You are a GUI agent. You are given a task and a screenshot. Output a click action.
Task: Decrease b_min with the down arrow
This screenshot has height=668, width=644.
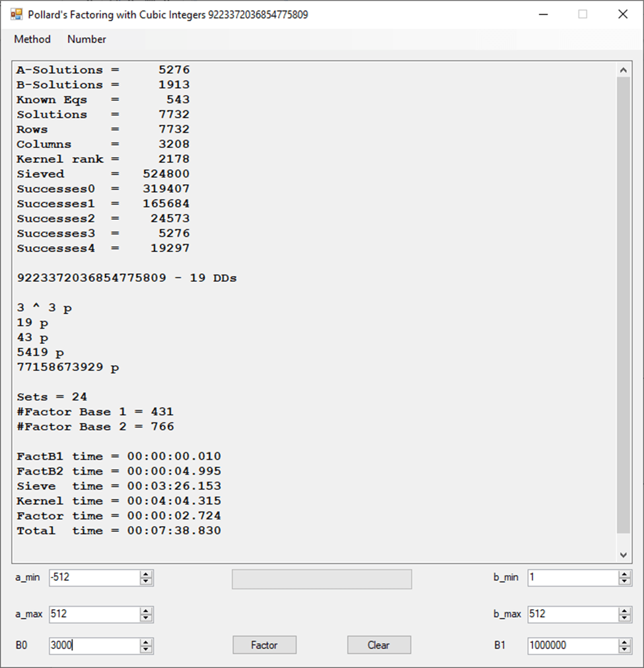point(624,582)
